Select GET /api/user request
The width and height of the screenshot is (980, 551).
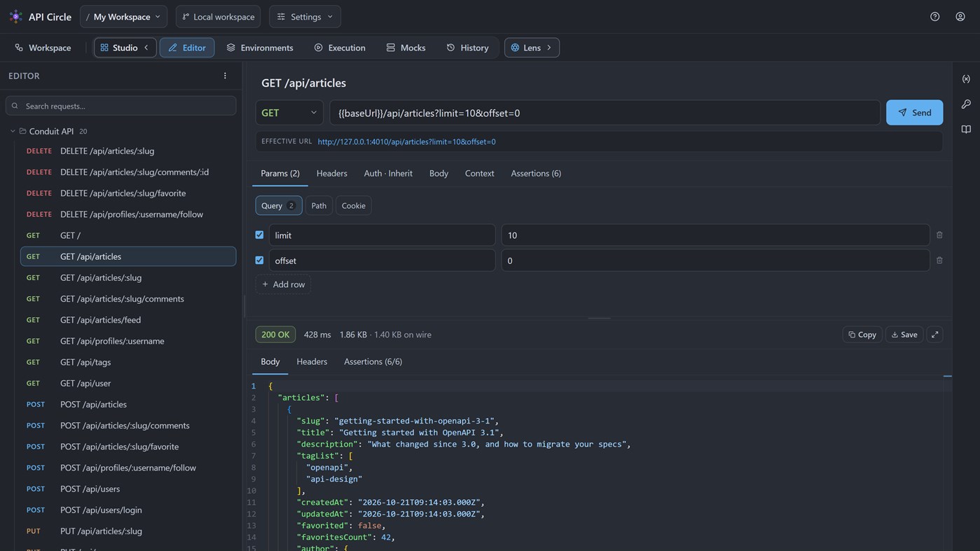[128, 383]
